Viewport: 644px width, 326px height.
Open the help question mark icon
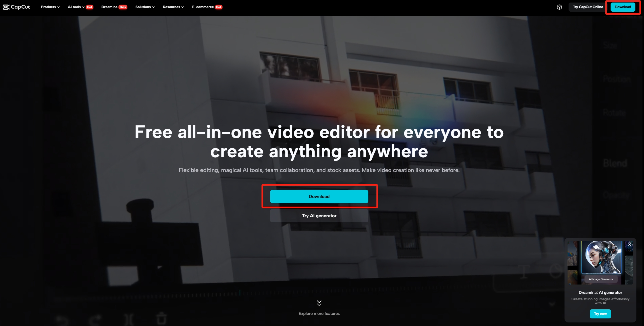tap(559, 7)
